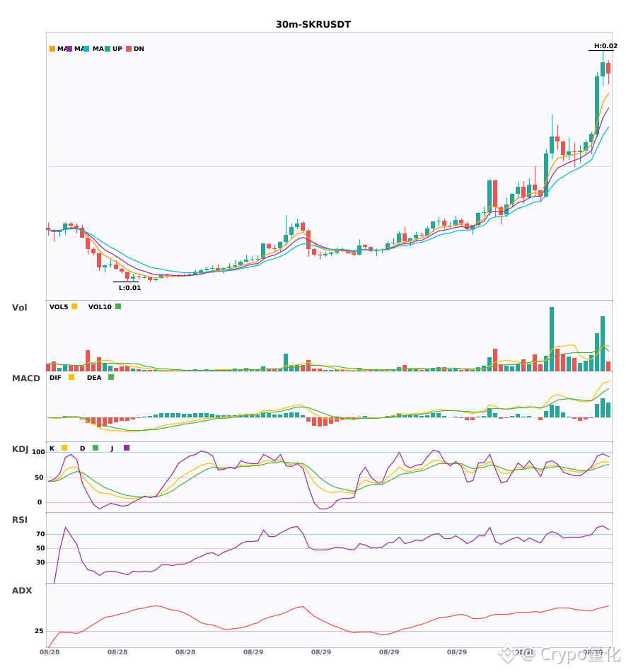
Task: Click the L:0.01 low price marker
Action: pos(130,288)
